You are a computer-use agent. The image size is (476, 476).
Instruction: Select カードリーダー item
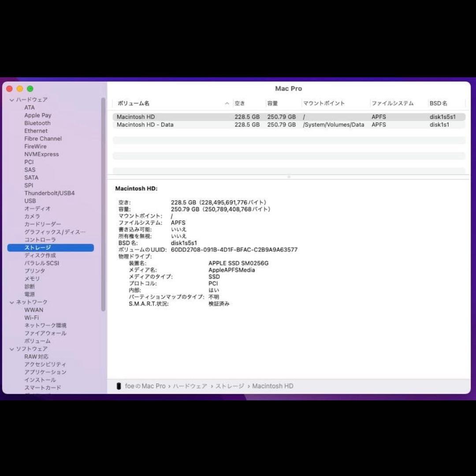tap(42, 224)
